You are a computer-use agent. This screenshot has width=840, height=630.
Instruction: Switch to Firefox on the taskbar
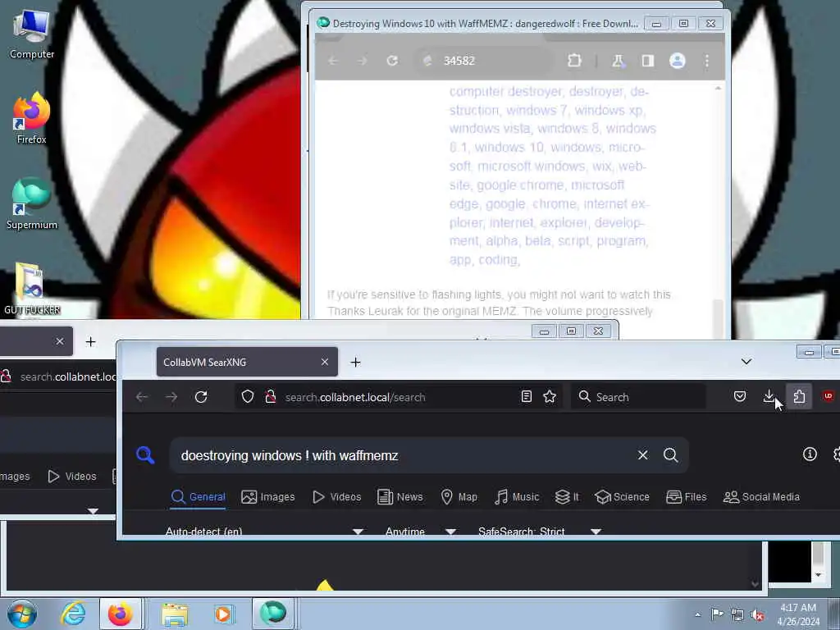tap(121, 614)
